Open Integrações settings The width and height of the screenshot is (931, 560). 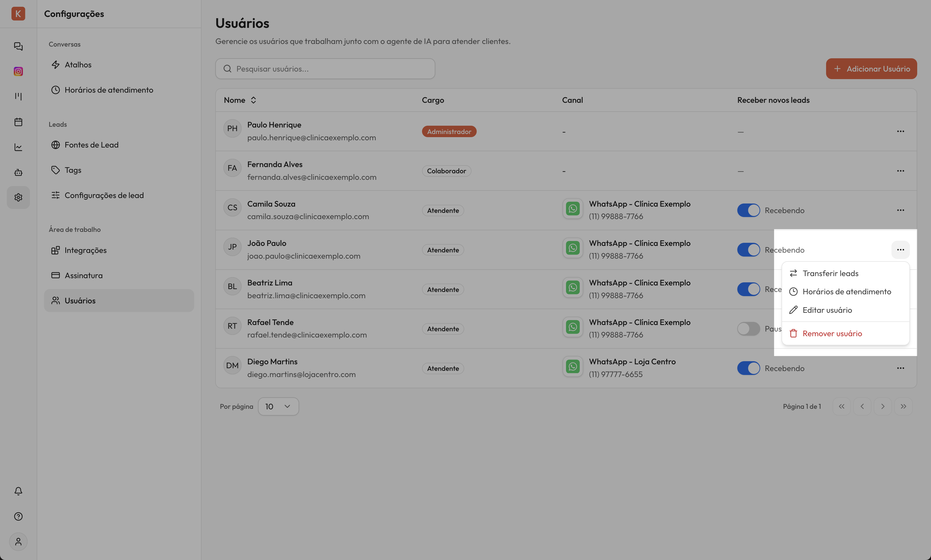(119, 250)
